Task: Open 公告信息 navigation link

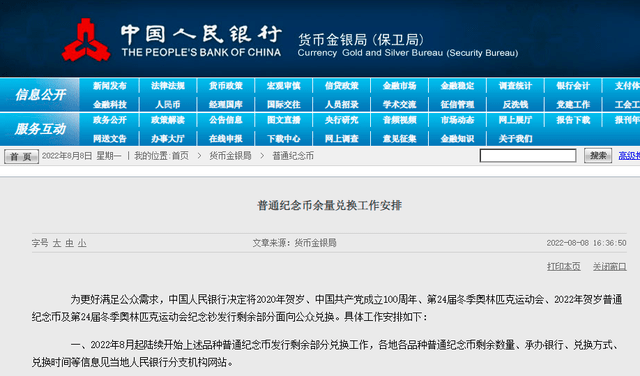Action: 226,120
